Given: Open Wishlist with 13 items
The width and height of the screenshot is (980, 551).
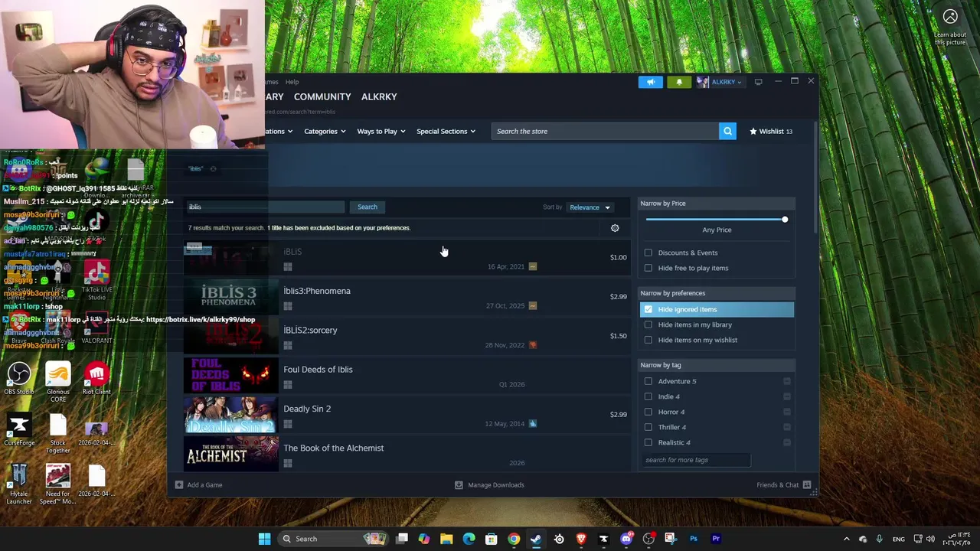Looking at the screenshot, I should (x=771, y=131).
